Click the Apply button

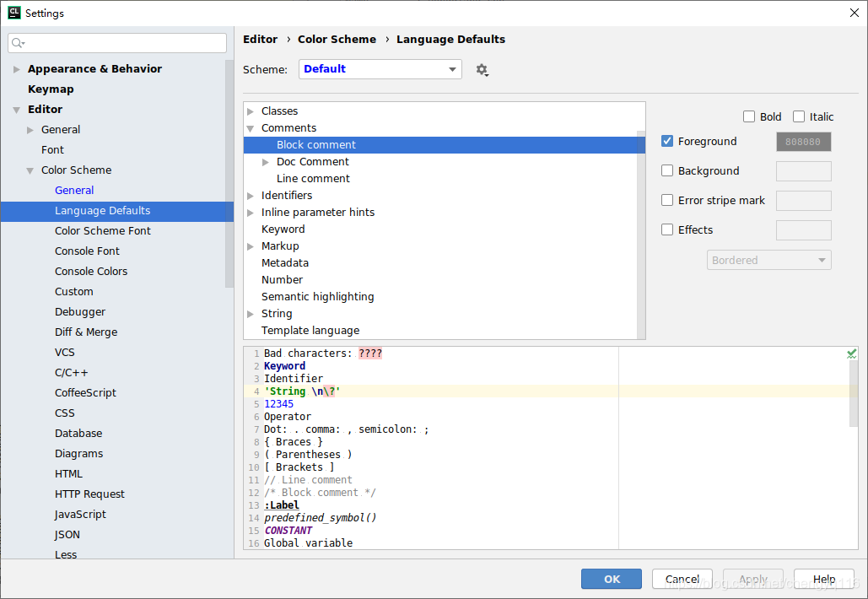click(752, 579)
